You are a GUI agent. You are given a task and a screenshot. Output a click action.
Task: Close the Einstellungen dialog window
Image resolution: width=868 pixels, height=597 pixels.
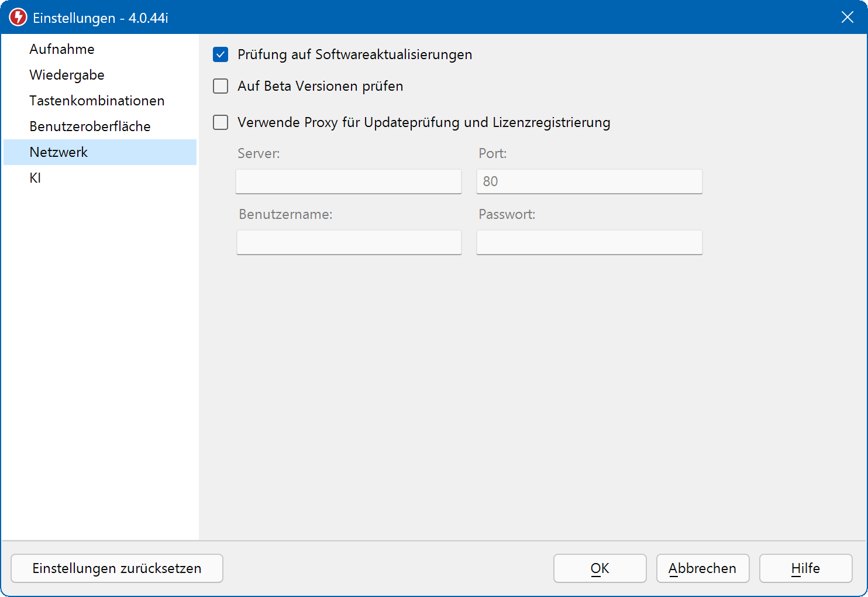coord(847,18)
